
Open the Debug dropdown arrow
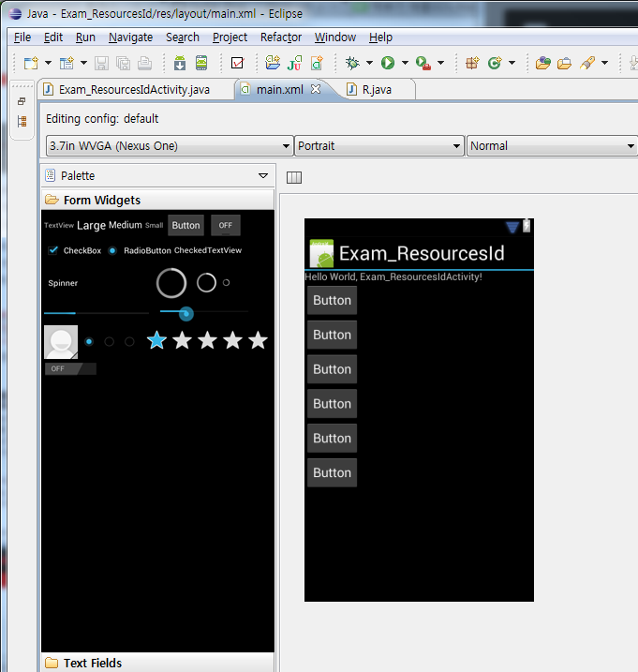370,63
